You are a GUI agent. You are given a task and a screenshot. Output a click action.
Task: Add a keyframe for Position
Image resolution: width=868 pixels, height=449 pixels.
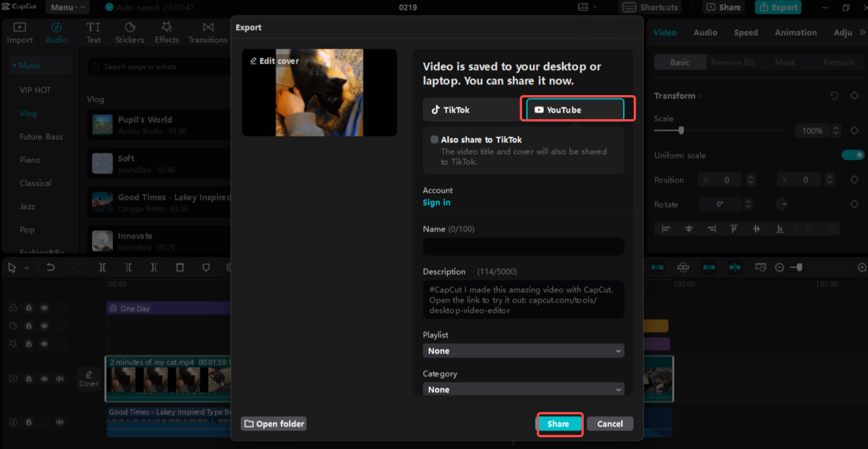[854, 180]
